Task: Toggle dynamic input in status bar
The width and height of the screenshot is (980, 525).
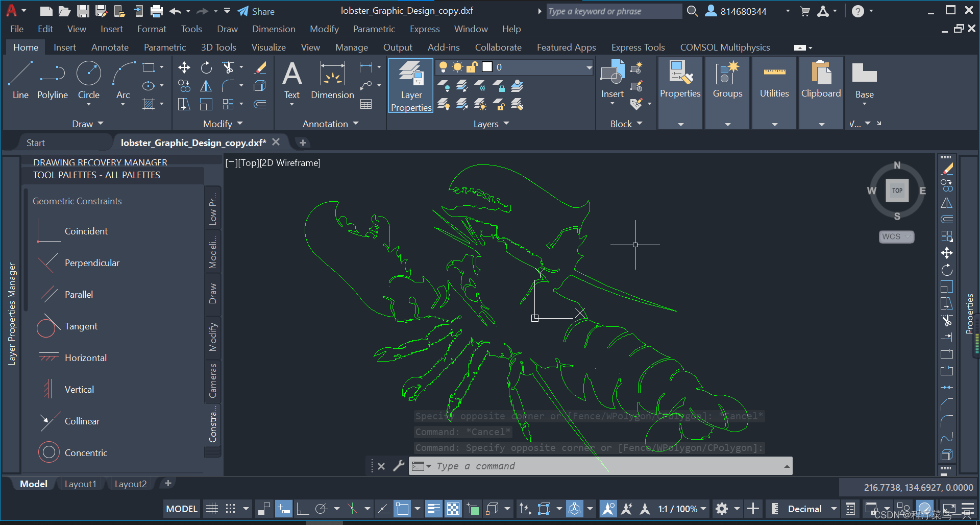Action: tap(283, 509)
